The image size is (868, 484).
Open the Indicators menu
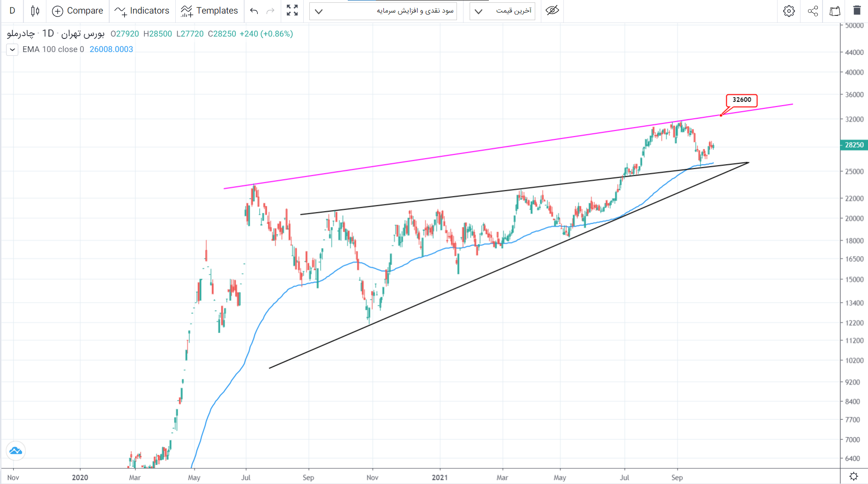click(x=142, y=11)
